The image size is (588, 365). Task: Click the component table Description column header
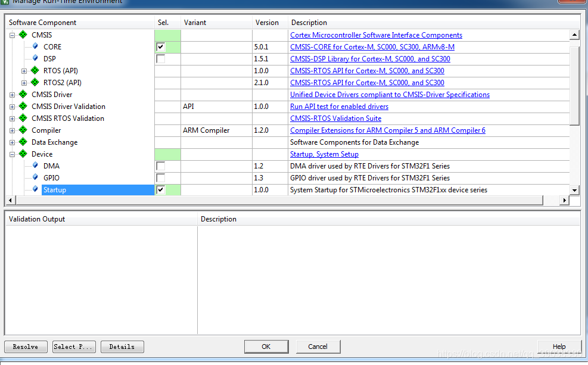[x=434, y=23]
